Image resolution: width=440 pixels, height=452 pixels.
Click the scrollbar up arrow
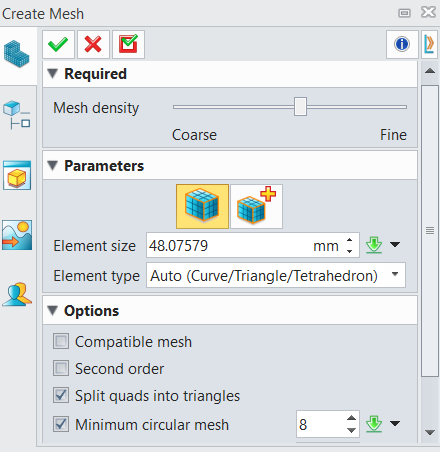pyautogui.click(x=430, y=71)
